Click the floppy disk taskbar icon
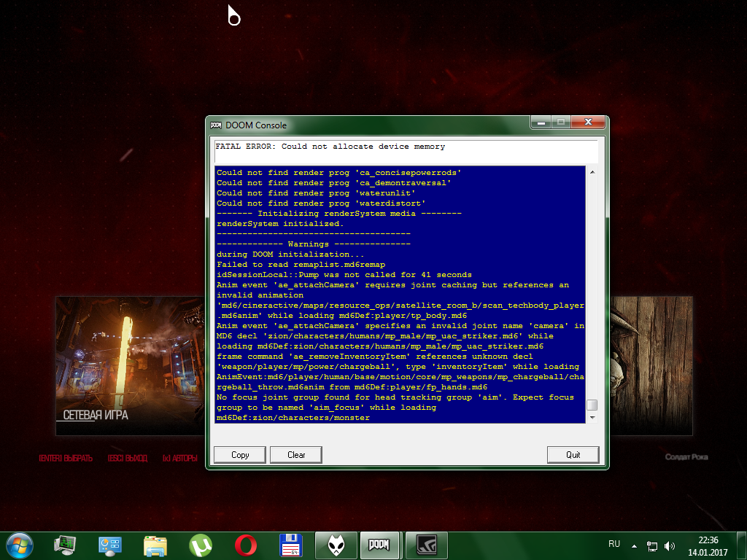 point(291,545)
